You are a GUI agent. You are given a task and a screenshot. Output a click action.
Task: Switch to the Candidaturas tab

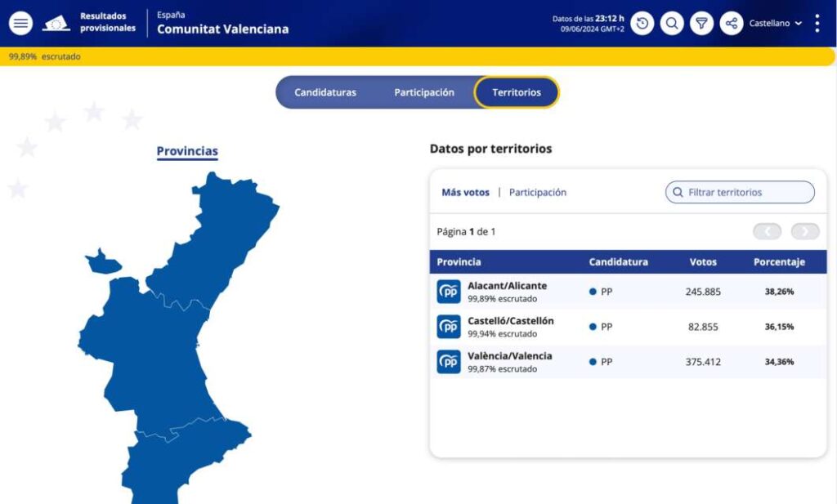click(x=325, y=92)
